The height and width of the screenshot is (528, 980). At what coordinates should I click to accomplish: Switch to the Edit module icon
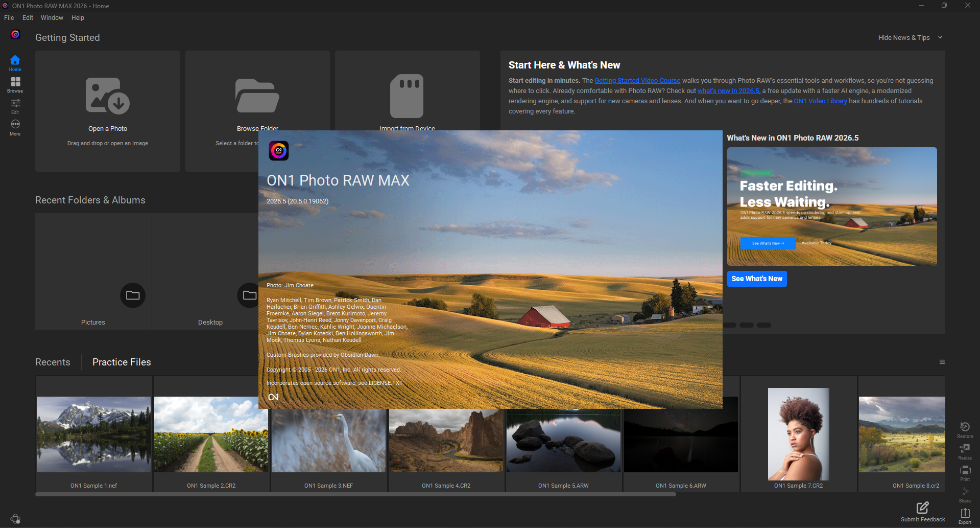click(x=15, y=106)
